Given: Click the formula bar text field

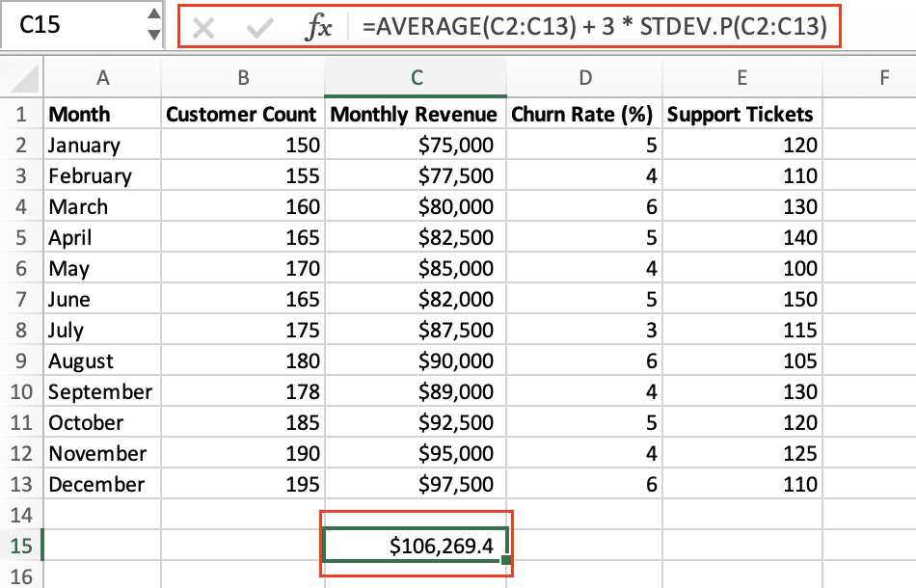Looking at the screenshot, I should point(594,27).
